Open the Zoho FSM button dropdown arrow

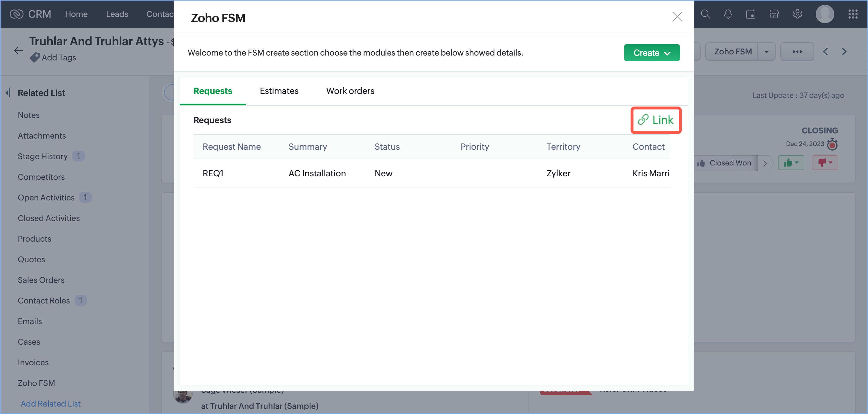(x=766, y=52)
